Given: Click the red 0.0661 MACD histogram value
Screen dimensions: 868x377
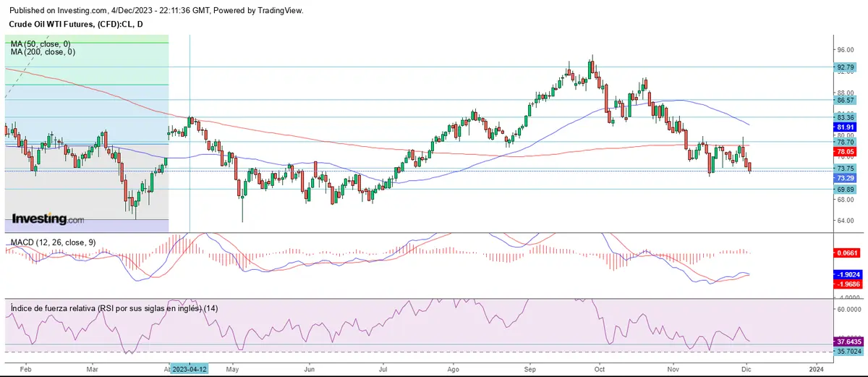Looking at the screenshot, I should pyautogui.click(x=846, y=253).
